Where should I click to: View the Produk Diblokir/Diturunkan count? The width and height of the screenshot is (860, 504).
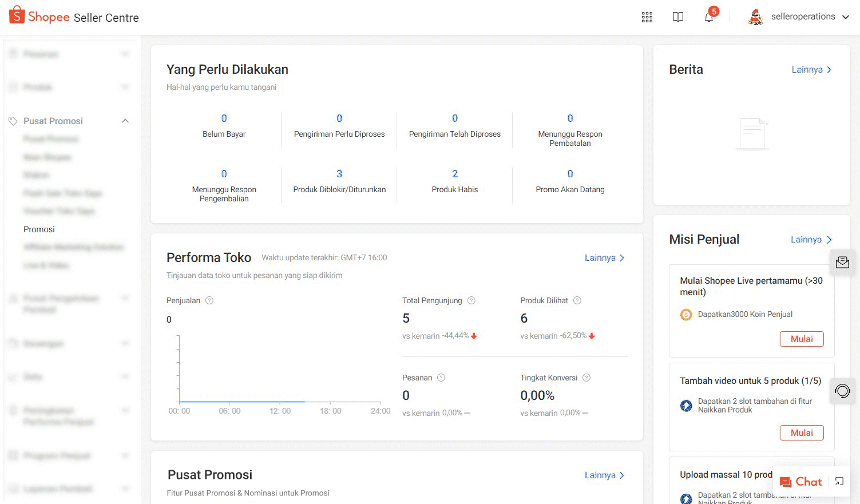pyautogui.click(x=339, y=174)
